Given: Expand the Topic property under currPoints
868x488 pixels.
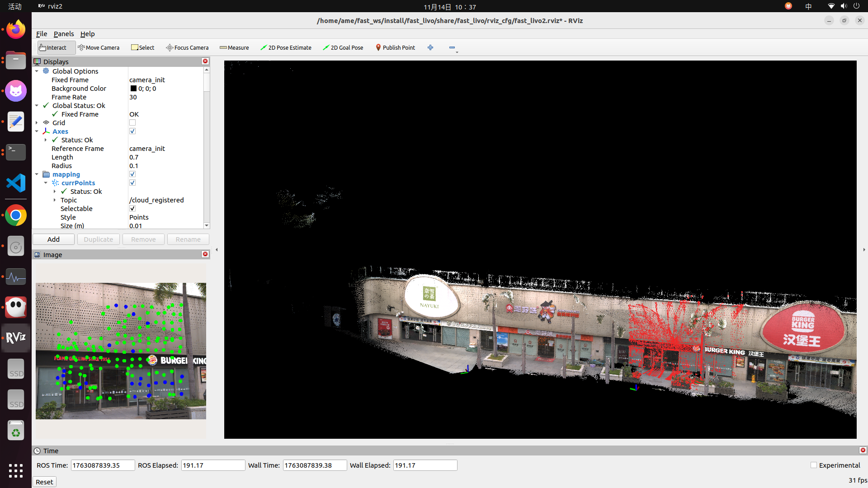Looking at the screenshot, I should (x=54, y=200).
